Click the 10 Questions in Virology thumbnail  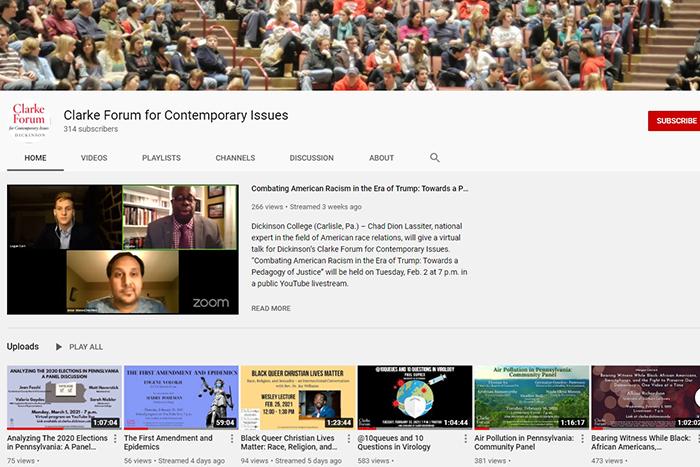tap(415, 397)
